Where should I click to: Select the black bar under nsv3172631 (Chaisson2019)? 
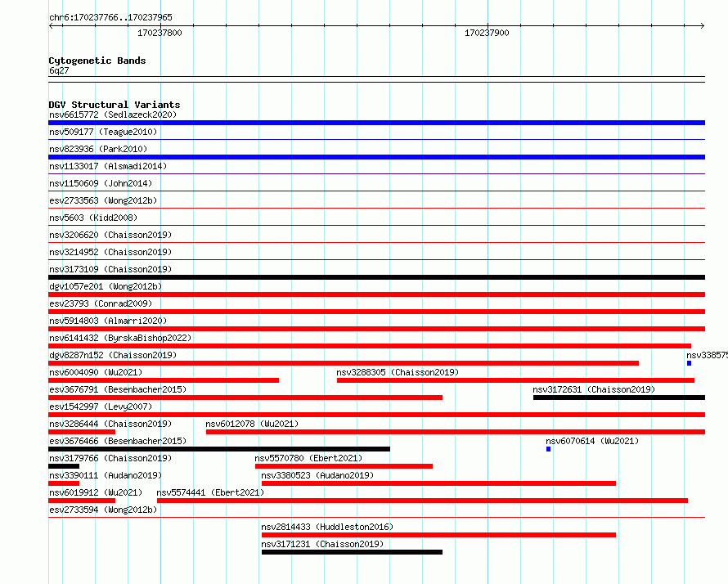[619, 398]
